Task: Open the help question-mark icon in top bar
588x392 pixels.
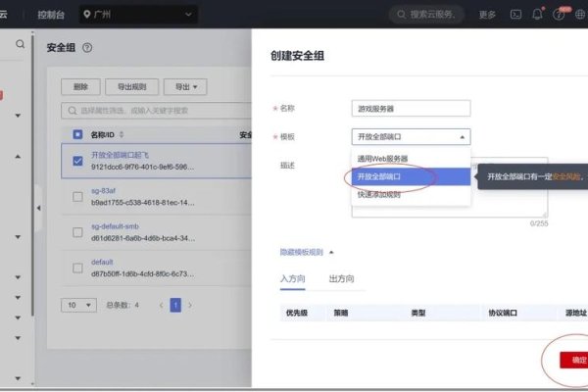Action: 559,15
